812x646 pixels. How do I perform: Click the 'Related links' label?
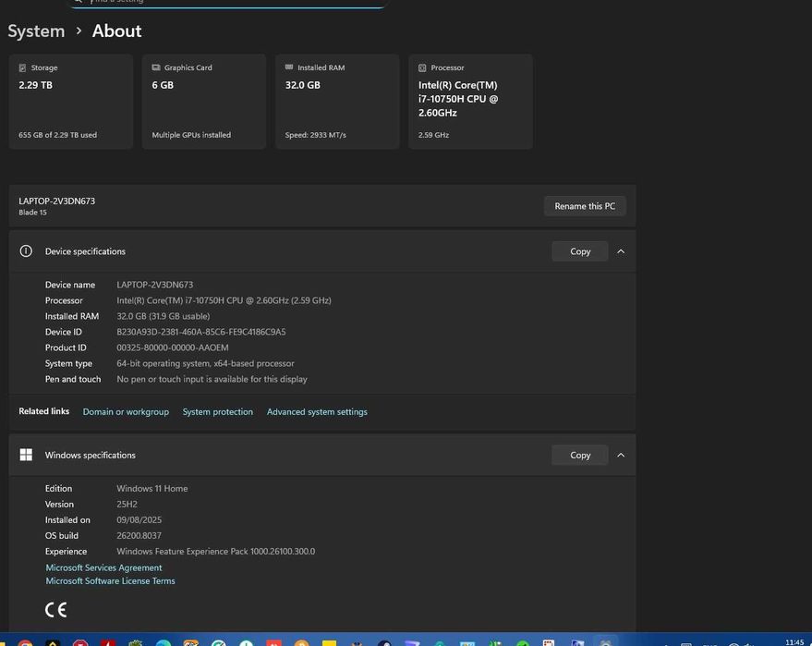(x=44, y=411)
